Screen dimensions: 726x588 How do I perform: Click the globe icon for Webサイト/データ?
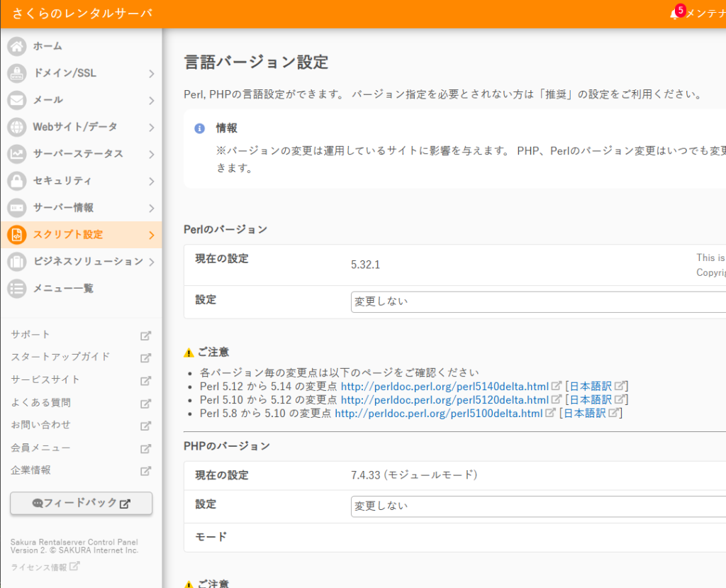tap(17, 127)
